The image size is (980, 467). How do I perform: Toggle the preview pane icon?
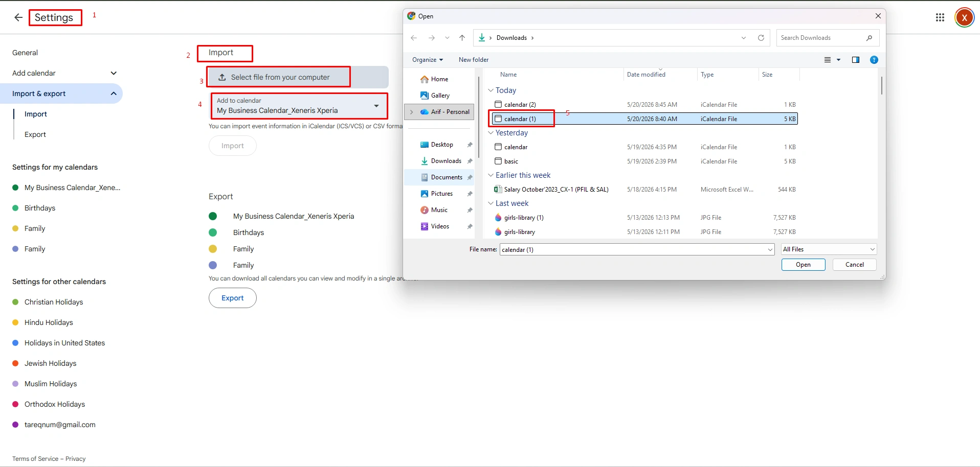(856, 60)
